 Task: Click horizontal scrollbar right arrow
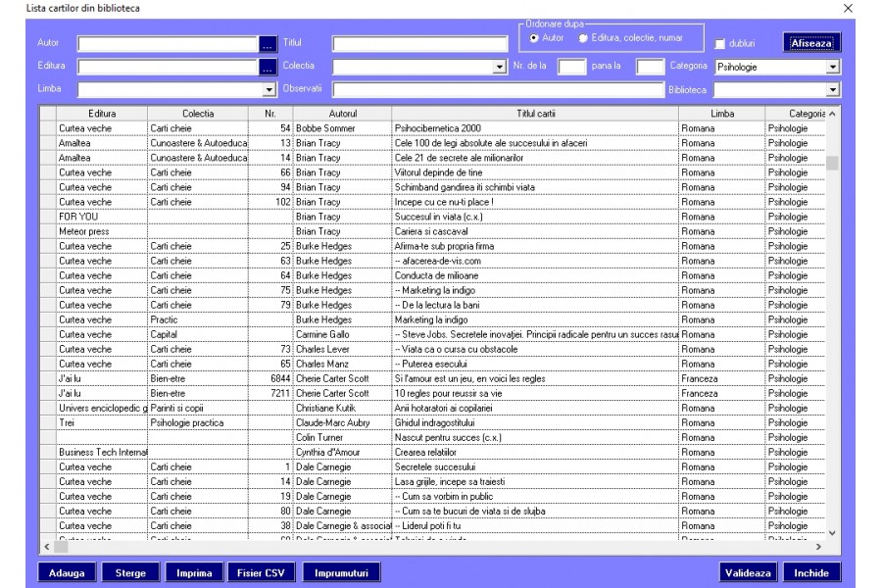(x=818, y=547)
